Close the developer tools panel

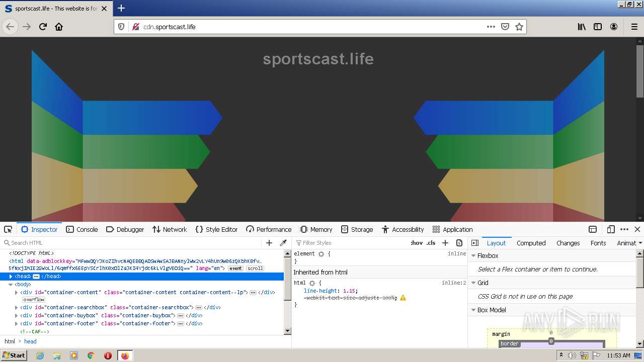click(x=637, y=229)
